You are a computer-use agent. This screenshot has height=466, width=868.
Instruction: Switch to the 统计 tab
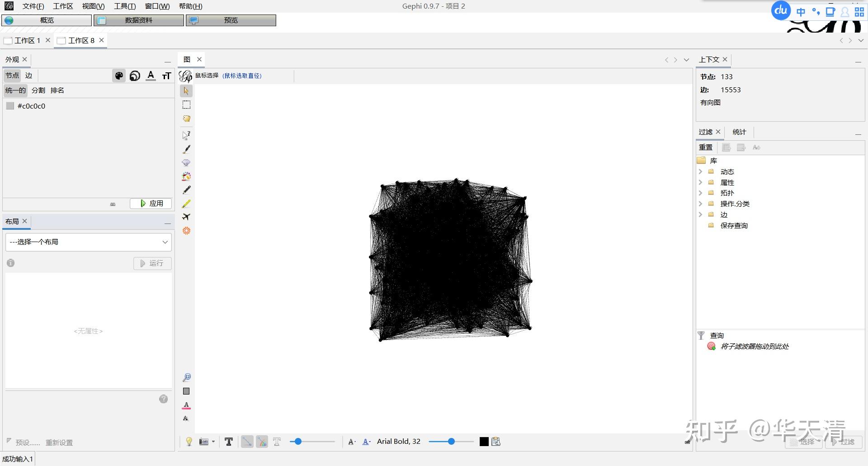coord(739,132)
